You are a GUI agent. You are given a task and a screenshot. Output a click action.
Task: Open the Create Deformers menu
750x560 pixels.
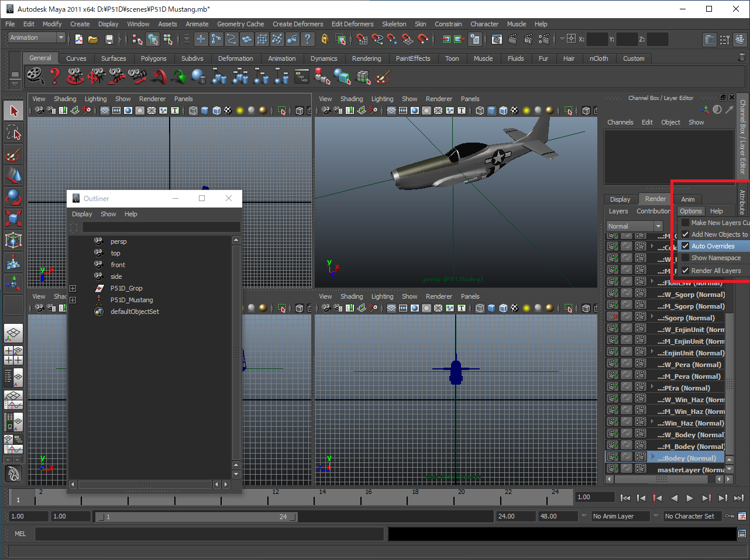pos(298,24)
